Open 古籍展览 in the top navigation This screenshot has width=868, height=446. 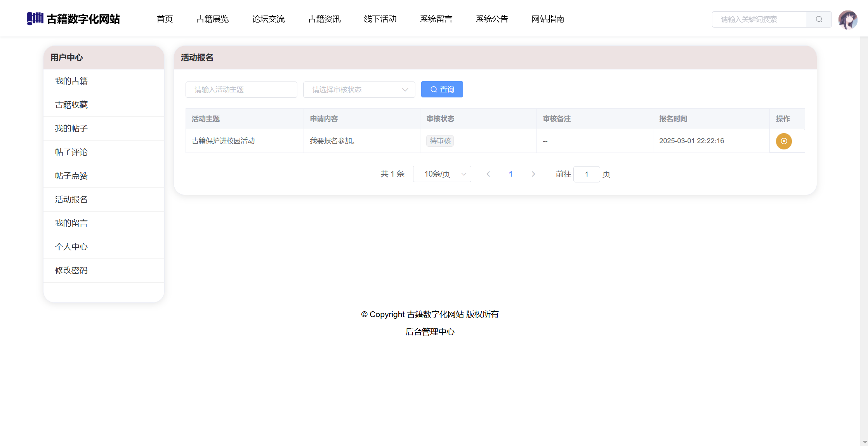(x=212, y=19)
